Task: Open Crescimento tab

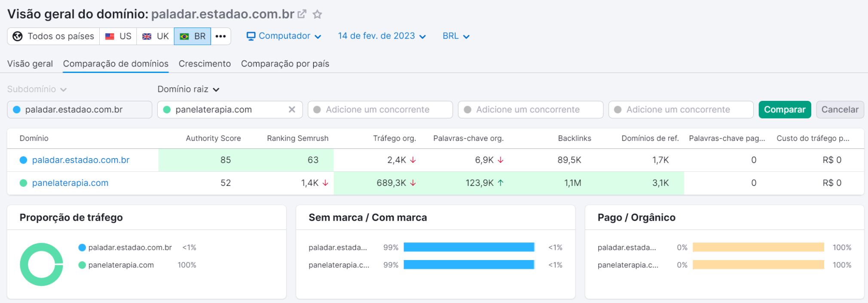Action: pyautogui.click(x=205, y=64)
